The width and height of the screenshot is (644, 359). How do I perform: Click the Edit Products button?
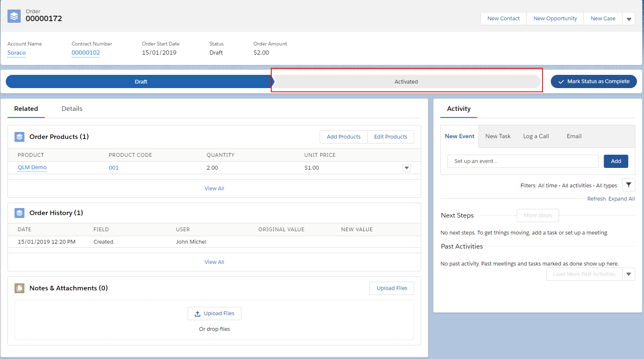pos(391,137)
